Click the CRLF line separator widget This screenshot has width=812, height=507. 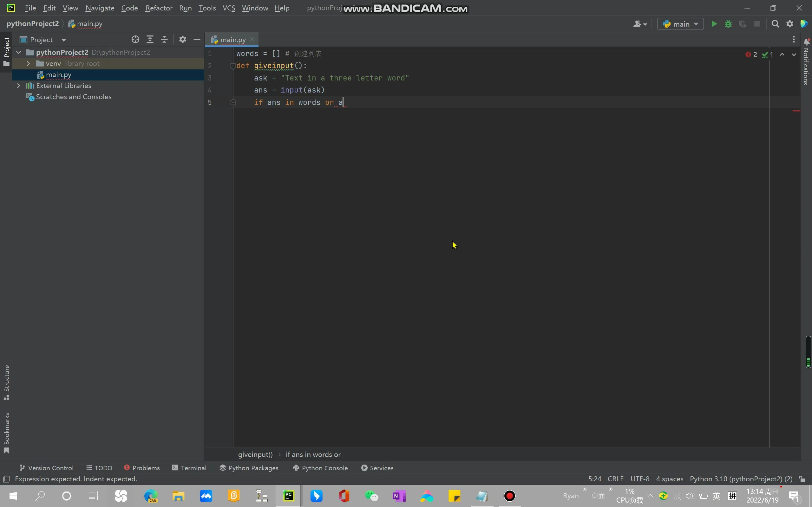(x=615, y=479)
